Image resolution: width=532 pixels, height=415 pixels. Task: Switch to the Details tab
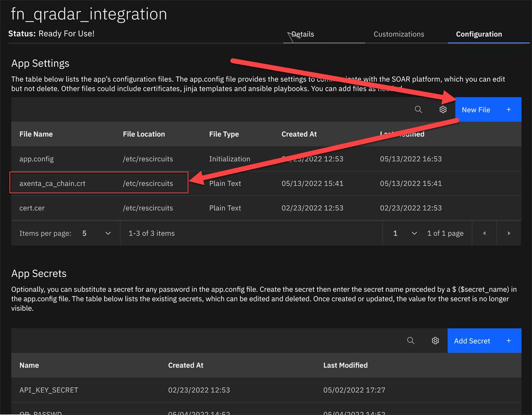303,34
